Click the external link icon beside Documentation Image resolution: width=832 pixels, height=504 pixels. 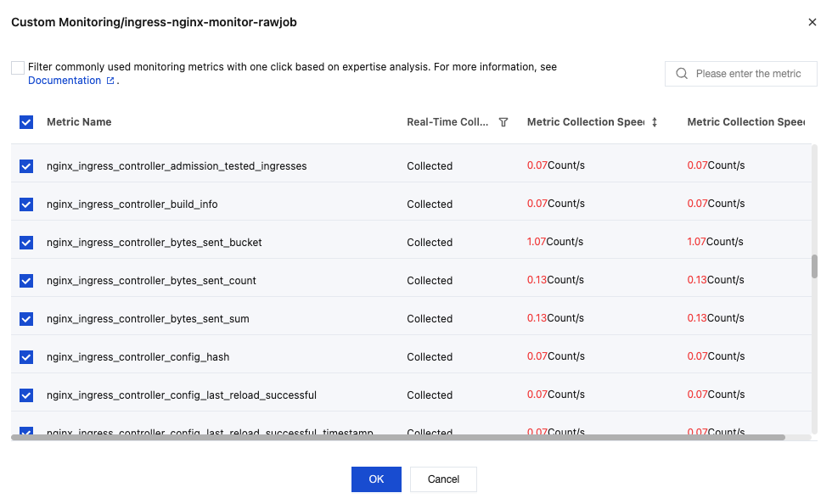[110, 81]
